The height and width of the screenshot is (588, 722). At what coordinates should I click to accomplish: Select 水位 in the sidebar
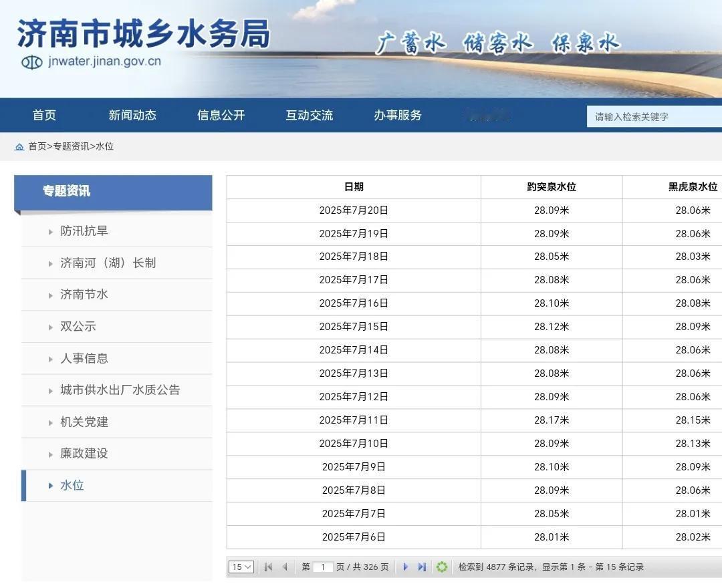(x=72, y=486)
